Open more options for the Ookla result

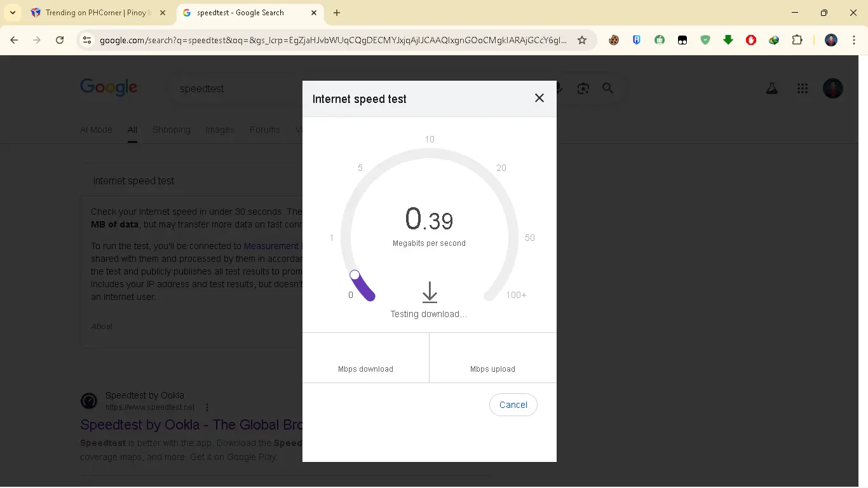207,407
